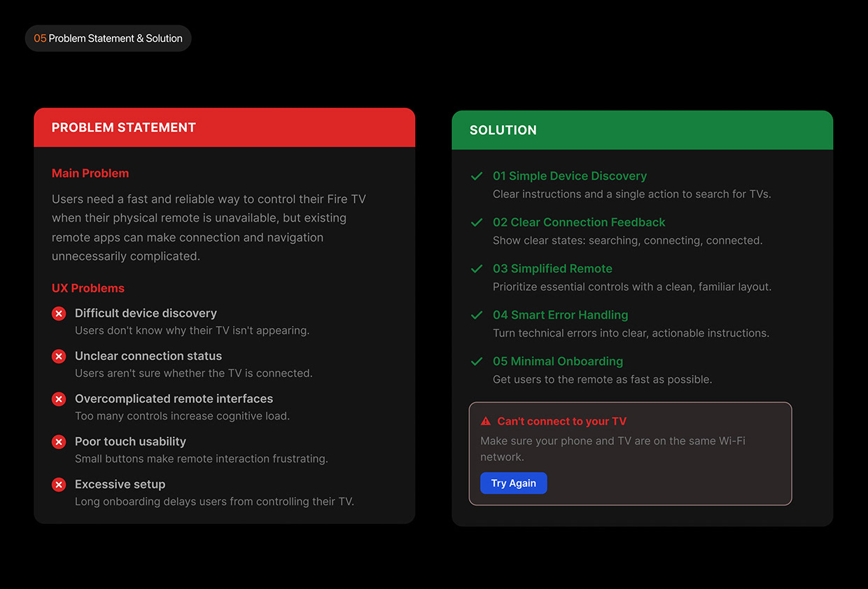Click the 04 Smart Error Handling title

561,315
